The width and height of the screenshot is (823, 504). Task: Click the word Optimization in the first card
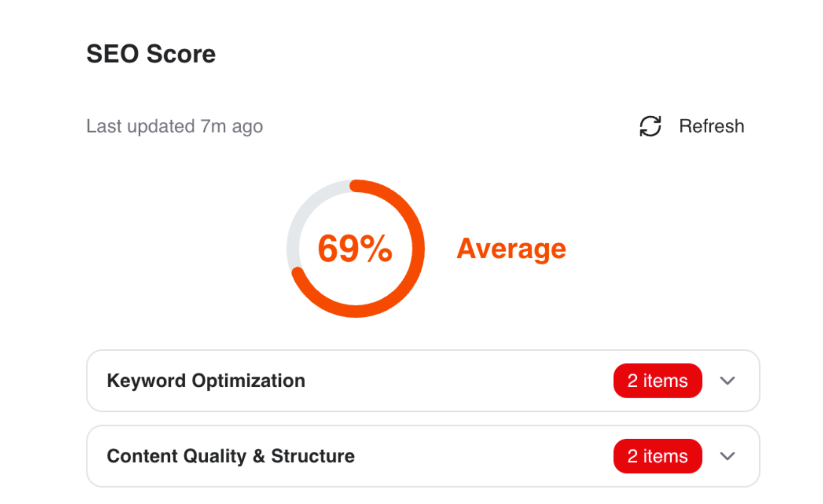[x=248, y=381]
